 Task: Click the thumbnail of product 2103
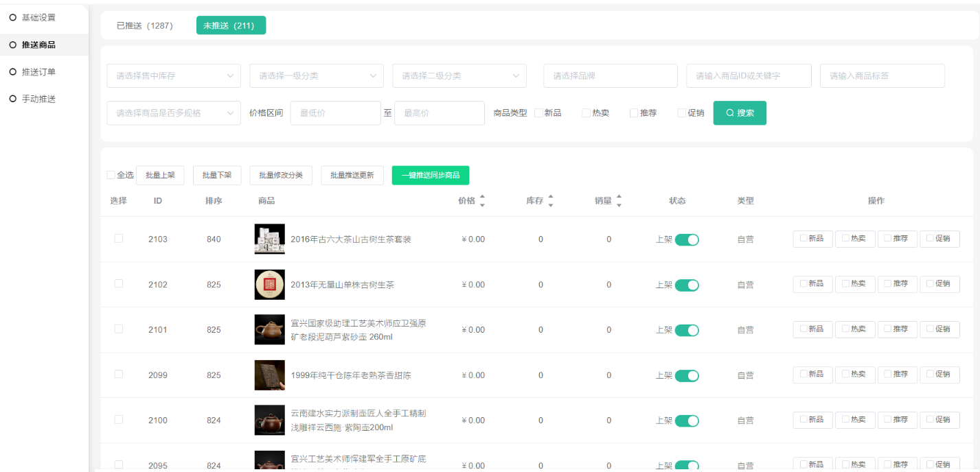click(269, 239)
